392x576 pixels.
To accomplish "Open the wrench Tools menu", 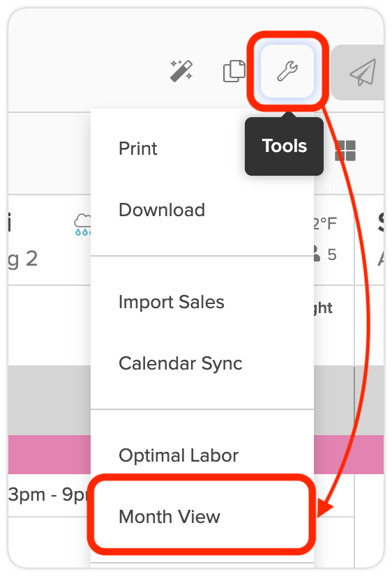I will click(x=287, y=71).
